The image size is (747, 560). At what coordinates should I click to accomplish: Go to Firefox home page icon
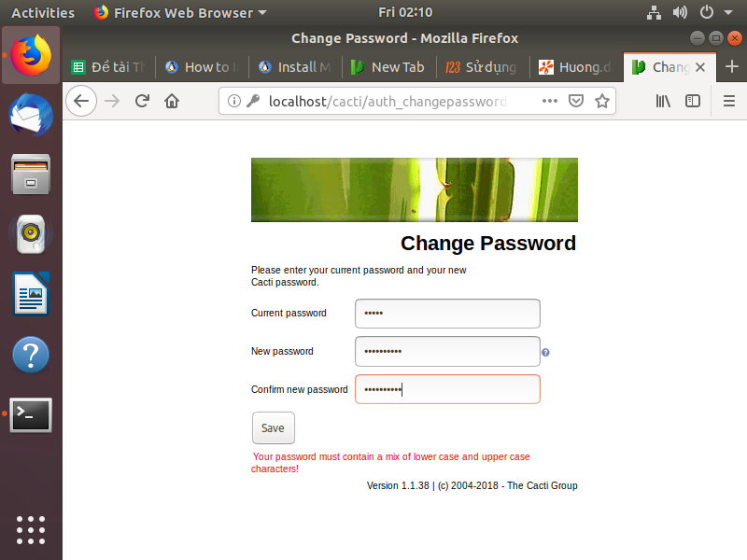(x=172, y=101)
